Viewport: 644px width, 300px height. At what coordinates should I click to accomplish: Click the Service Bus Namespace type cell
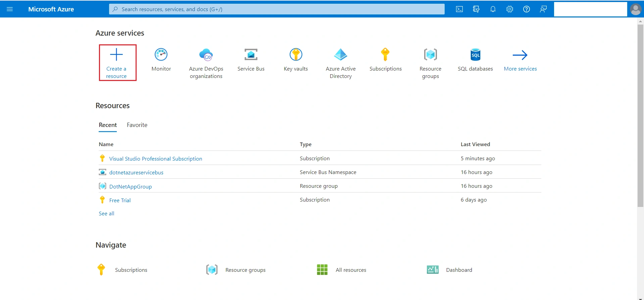[328, 172]
